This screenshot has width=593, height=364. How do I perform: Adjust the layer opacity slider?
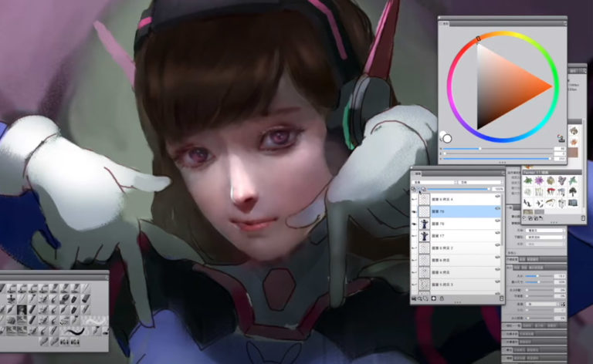[459, 189]
